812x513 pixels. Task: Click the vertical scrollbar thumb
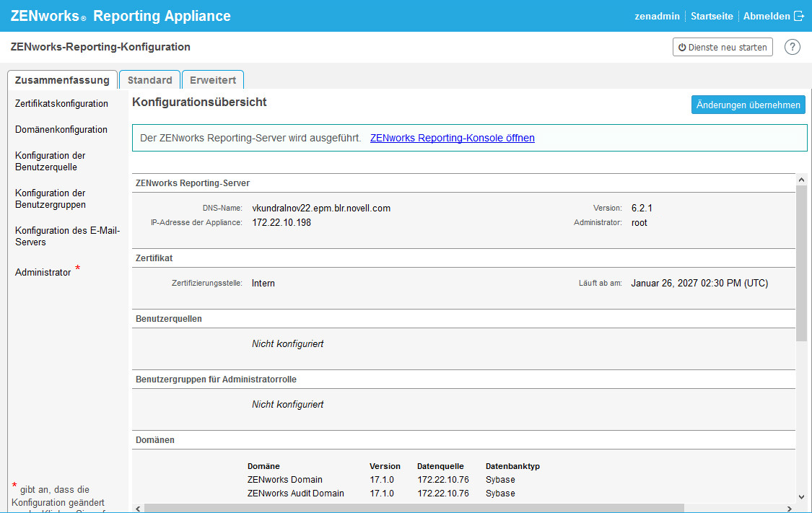click(801, 263)
